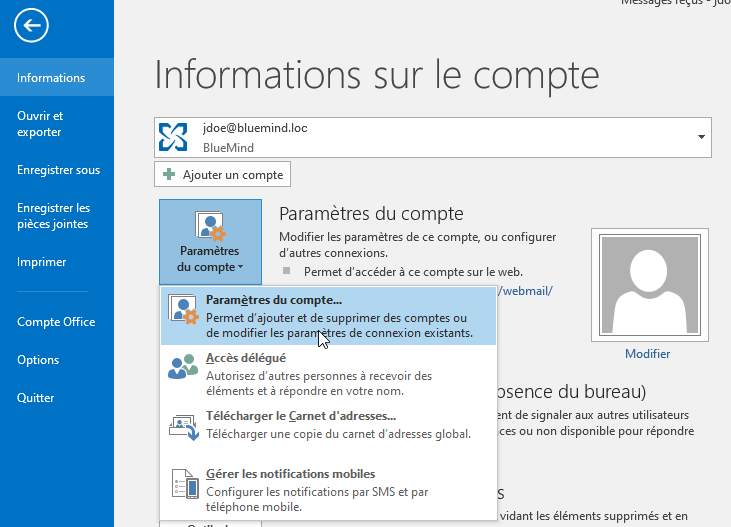Click the Accès délégué people icon
The image size is (731, 527).
tap(184, 366)
